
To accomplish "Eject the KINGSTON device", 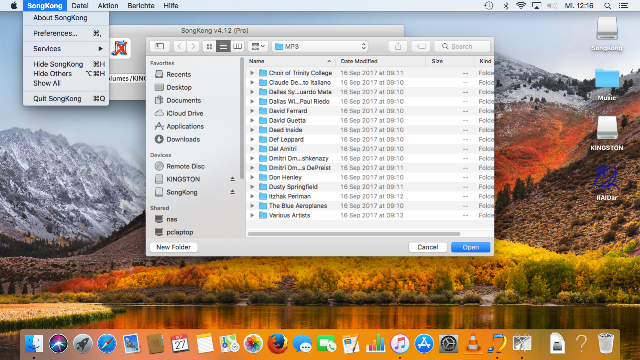I will tap(232, 179).
